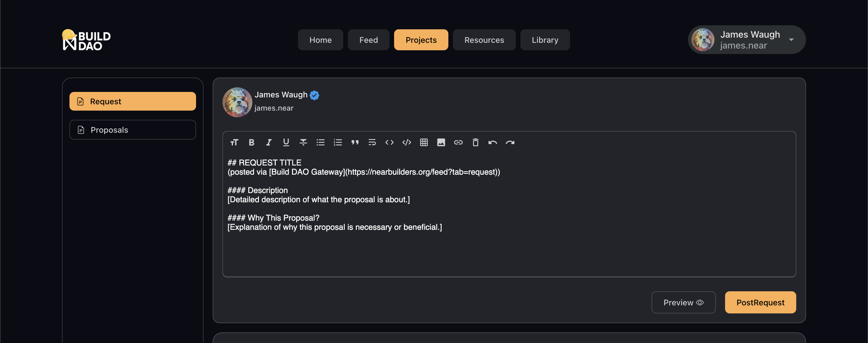Open the Resources tab

(x=484, y=40)
